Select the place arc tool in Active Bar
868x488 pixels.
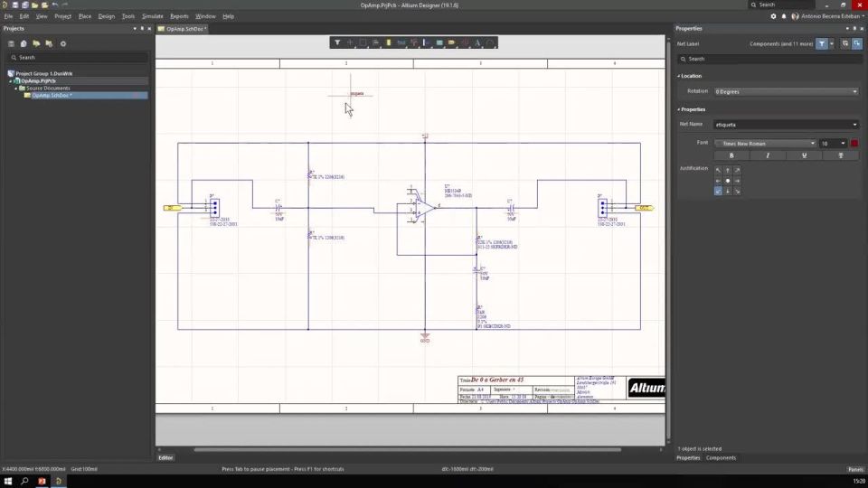pos(490,42)
